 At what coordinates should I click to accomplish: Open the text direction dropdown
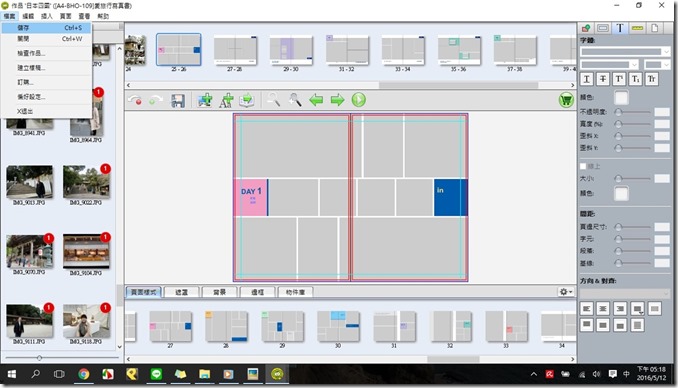(x=625, y=294)
